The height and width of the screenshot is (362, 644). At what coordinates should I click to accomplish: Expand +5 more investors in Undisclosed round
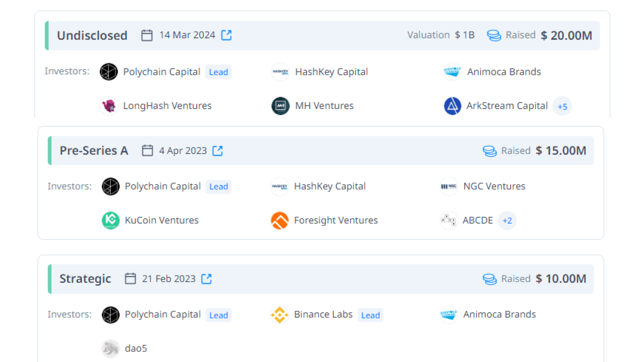click(562, 107)
